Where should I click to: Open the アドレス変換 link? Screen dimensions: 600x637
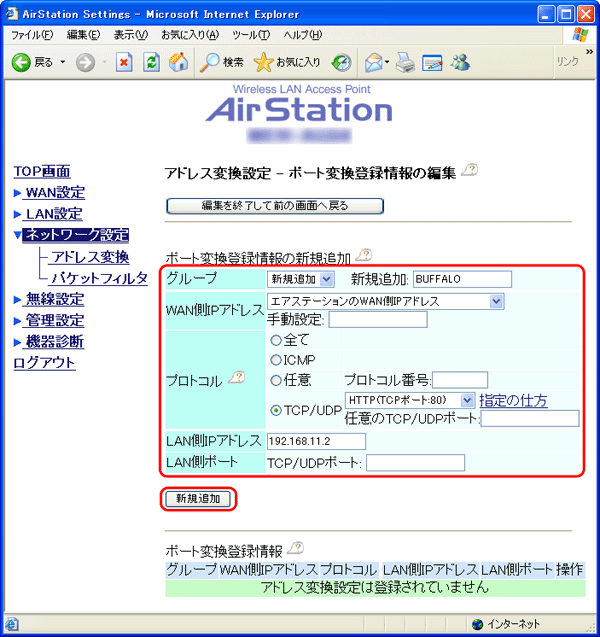pos(90,257)
